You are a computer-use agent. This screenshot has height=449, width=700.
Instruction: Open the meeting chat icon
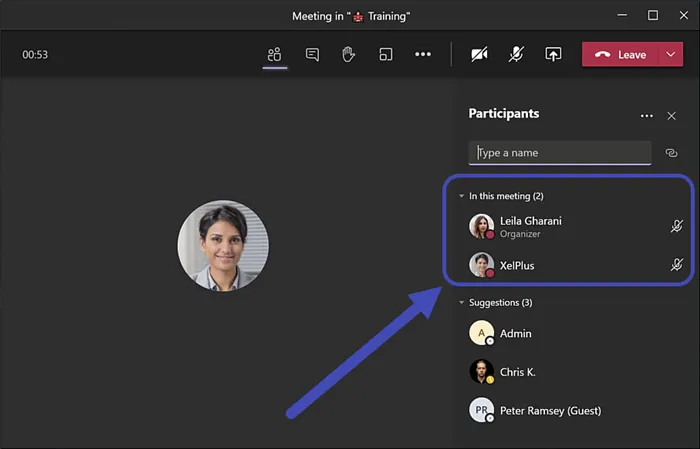point(312,55)
